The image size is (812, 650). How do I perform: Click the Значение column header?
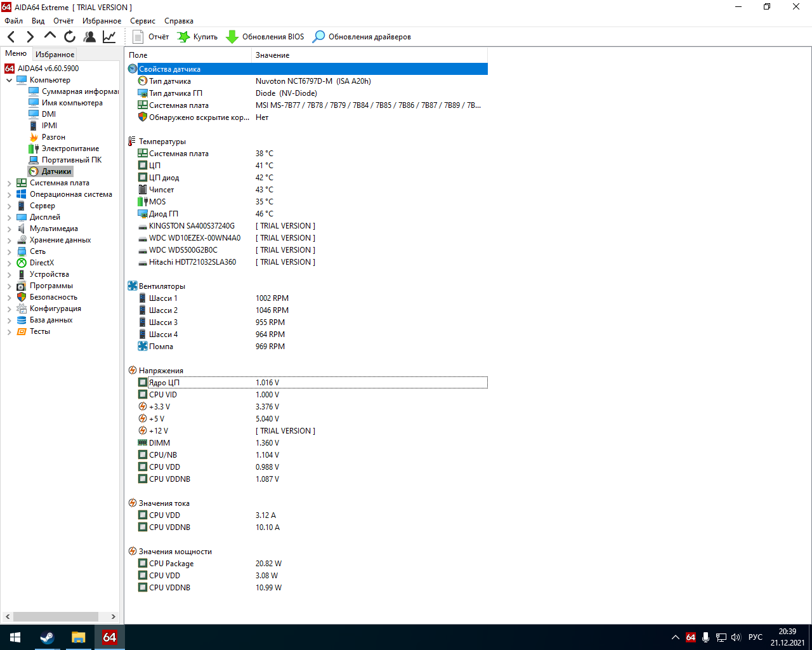370,55
